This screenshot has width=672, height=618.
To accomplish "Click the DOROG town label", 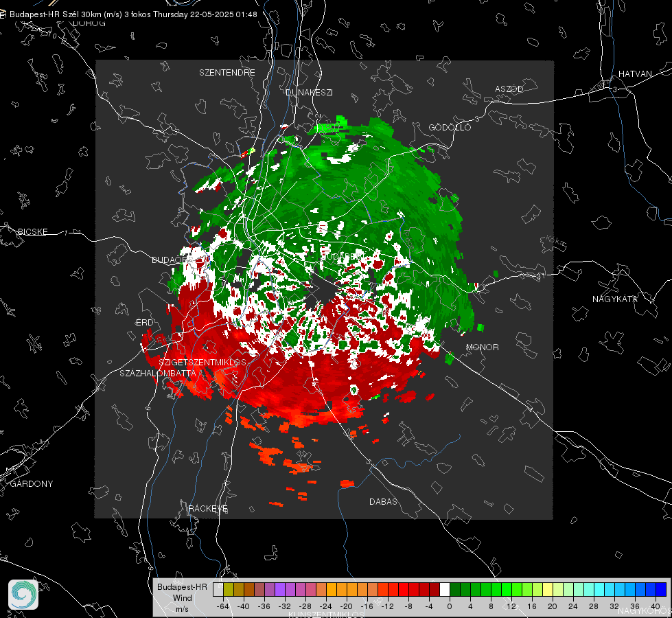I will (89, 23).
